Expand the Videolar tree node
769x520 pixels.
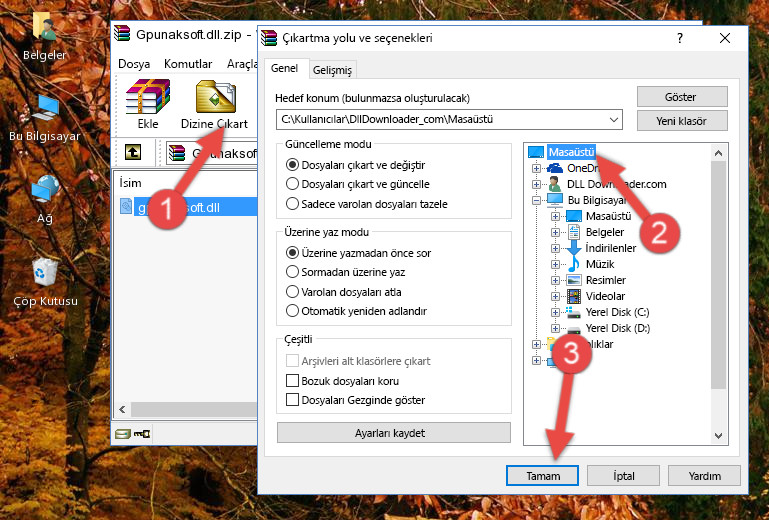click(555, 296)
